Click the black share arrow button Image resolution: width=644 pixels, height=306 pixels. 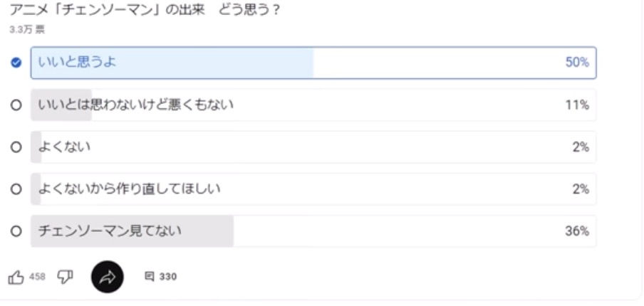(107, 277)
